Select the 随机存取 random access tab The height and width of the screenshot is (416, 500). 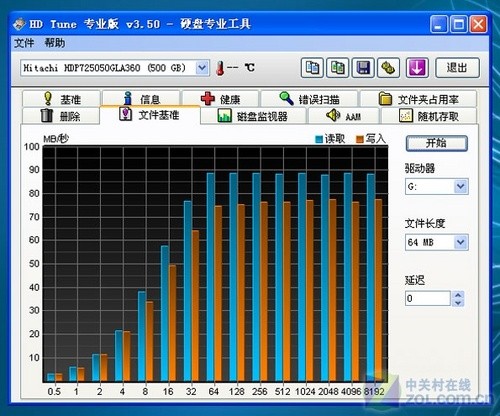click(x=429, y=116)
